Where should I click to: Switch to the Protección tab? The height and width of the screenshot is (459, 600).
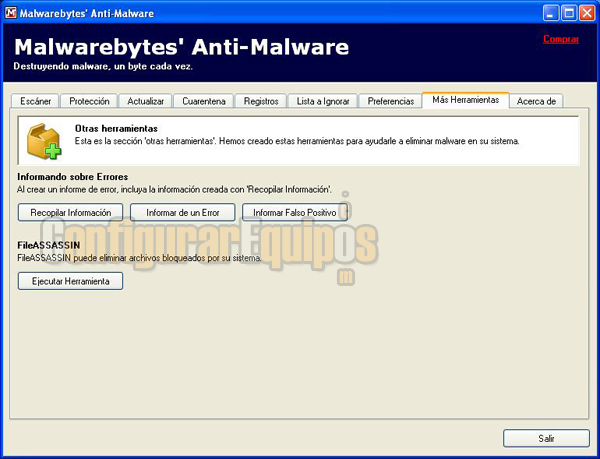click(89, 101)
